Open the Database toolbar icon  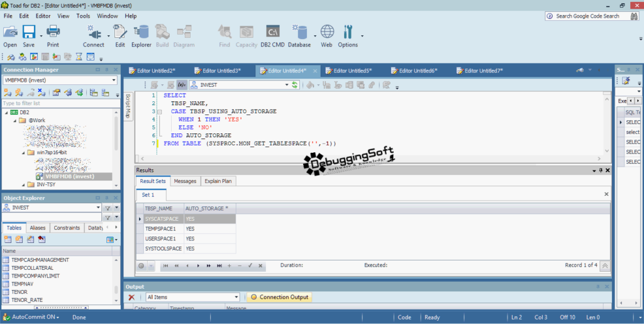[299, 36]
